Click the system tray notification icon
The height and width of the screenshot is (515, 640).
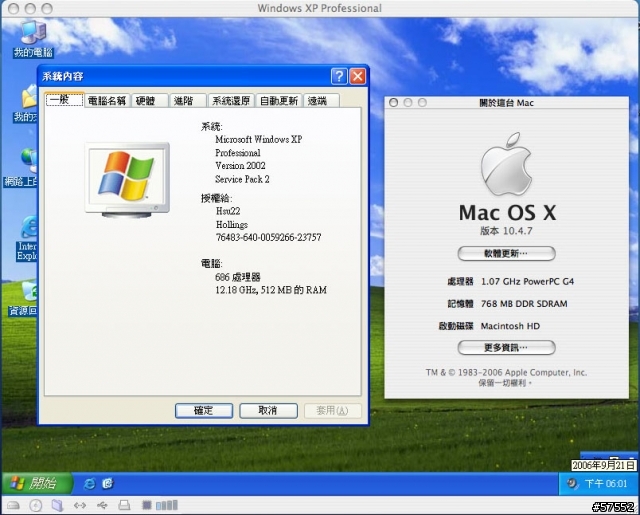(572, 484)
